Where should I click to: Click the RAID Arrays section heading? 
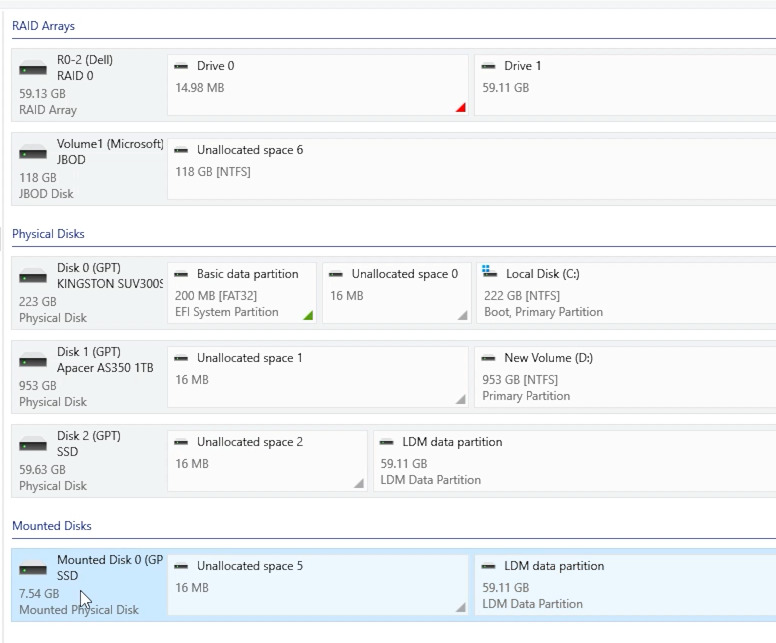[43, 26]
